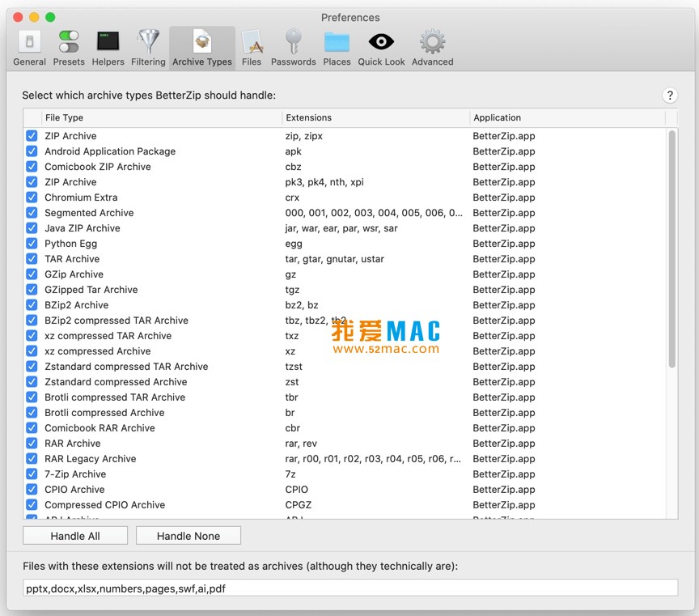The height and width of the screenshot is (616, 699).
Task: Toggle the Zstandard compressed TAR Archive checkbox
Action: coord(32,366)
